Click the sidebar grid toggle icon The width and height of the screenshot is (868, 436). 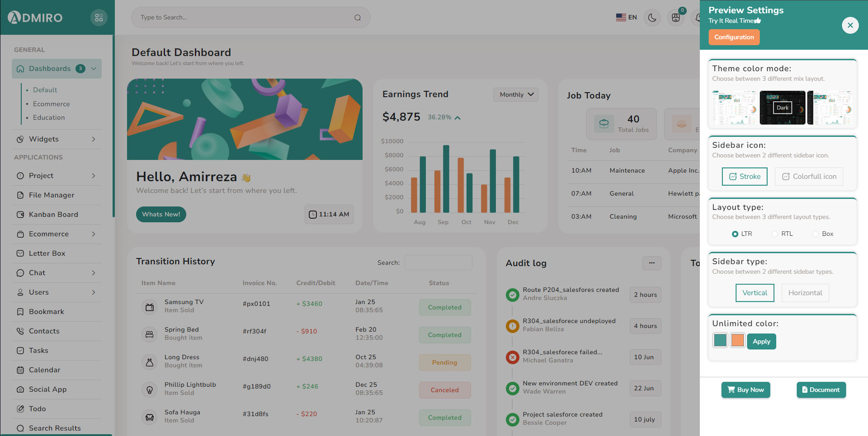99,18
